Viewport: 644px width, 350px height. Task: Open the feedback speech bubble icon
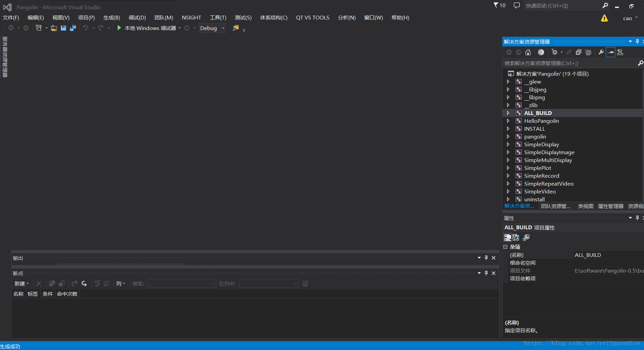tap(517, 5)
